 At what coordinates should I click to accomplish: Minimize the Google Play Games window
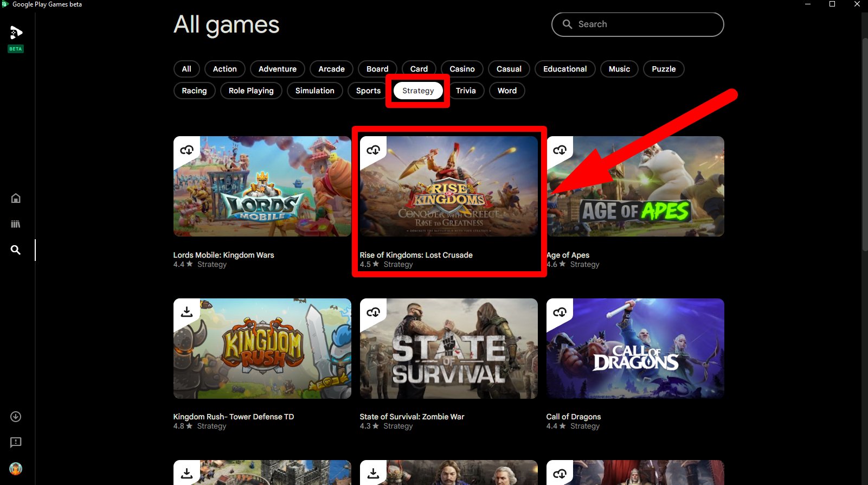click(x=807, y=4)
